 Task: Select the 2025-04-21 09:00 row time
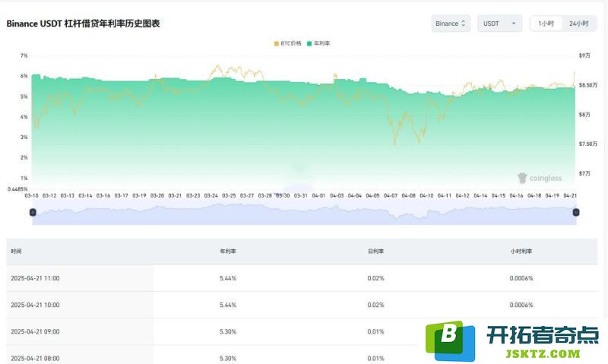[x=35, y=332]
